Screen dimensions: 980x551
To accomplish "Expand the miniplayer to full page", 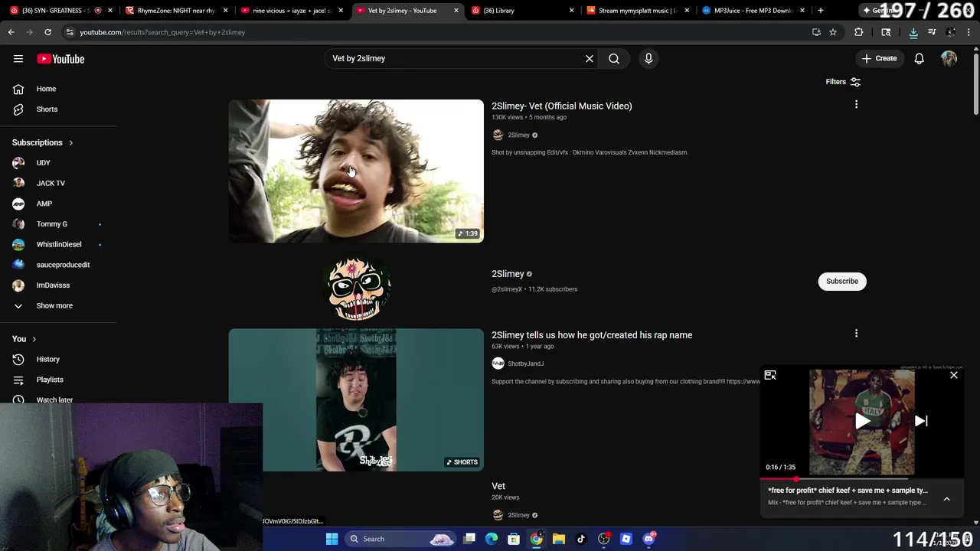I will [x=770, y=375].
